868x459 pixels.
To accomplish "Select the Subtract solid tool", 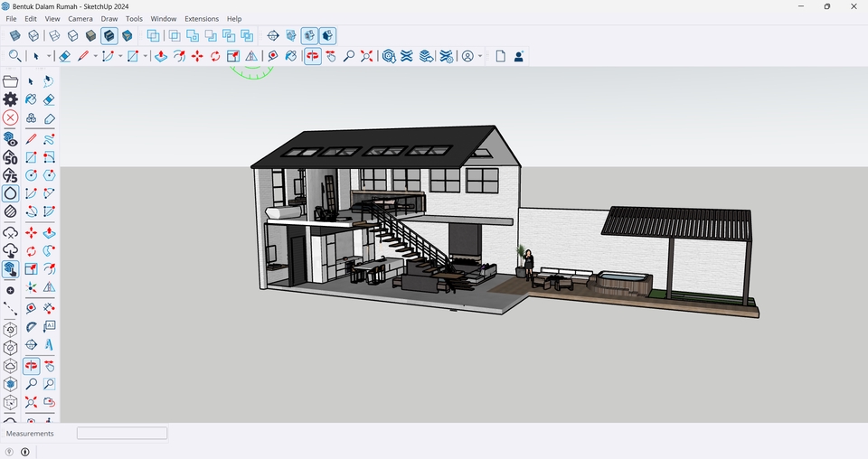I will [x=211, y=36].
